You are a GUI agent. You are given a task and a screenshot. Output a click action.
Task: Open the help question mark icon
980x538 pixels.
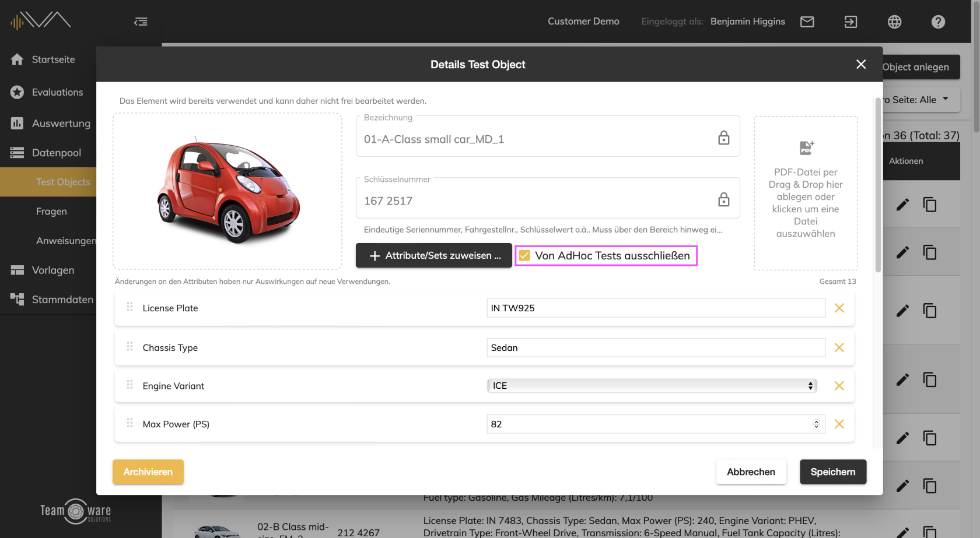point(938,22)
